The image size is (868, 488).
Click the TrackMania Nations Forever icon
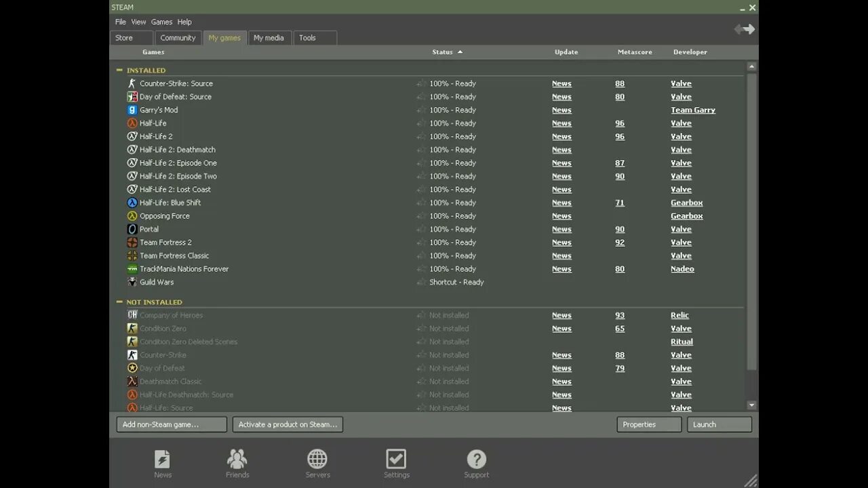(x=132, y=269)
